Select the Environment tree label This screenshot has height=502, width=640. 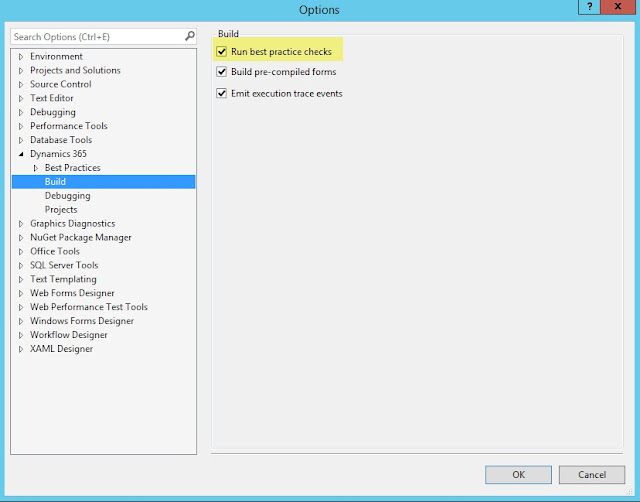click(56, 56)
